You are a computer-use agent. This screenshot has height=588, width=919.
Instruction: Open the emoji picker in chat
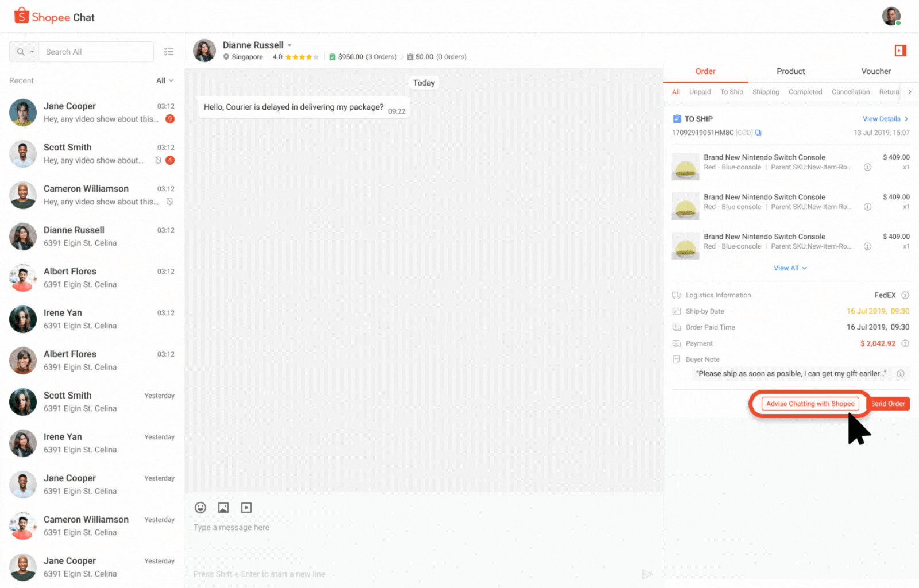(x=200, y=507)
